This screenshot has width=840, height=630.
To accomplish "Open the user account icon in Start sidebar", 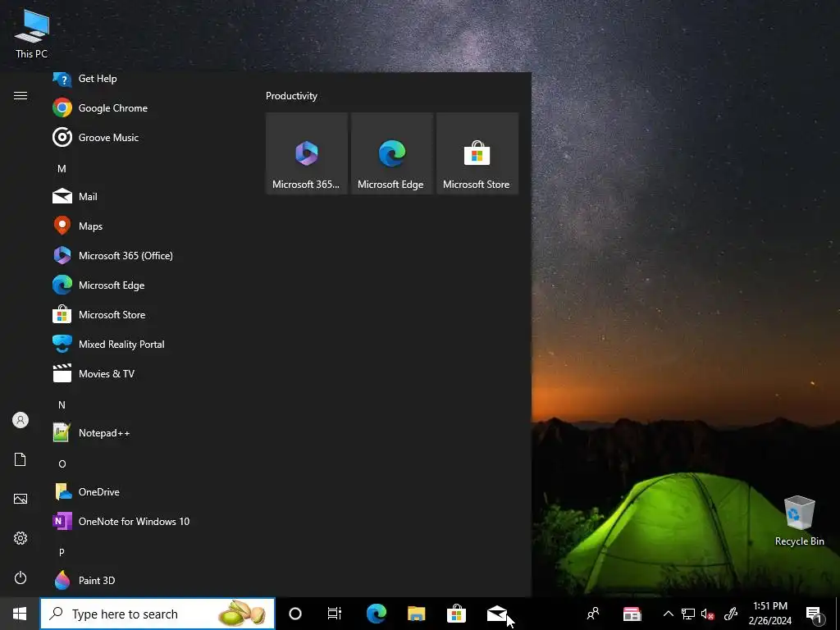I will (21, 420).
